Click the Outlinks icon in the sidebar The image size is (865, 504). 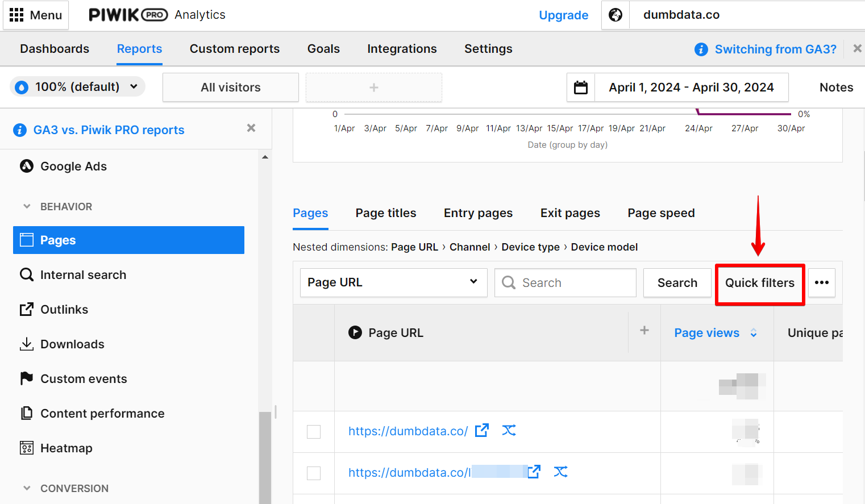click(27, 309)
